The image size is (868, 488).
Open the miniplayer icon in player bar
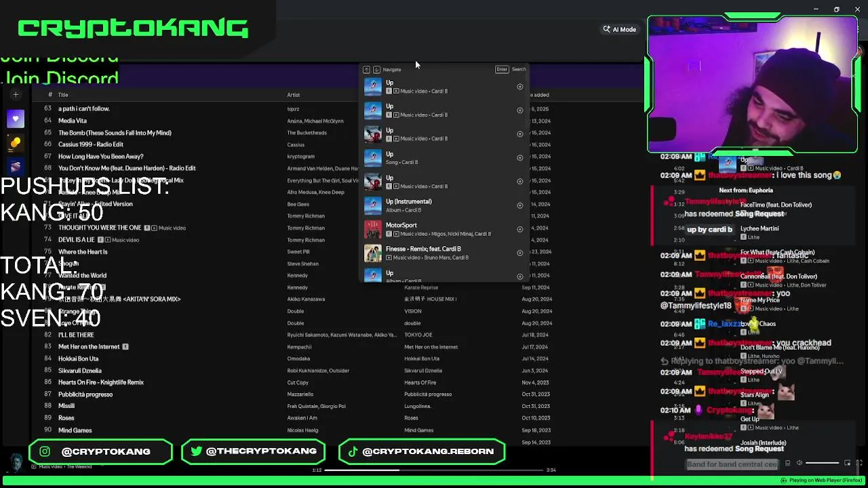coord(847,463)
